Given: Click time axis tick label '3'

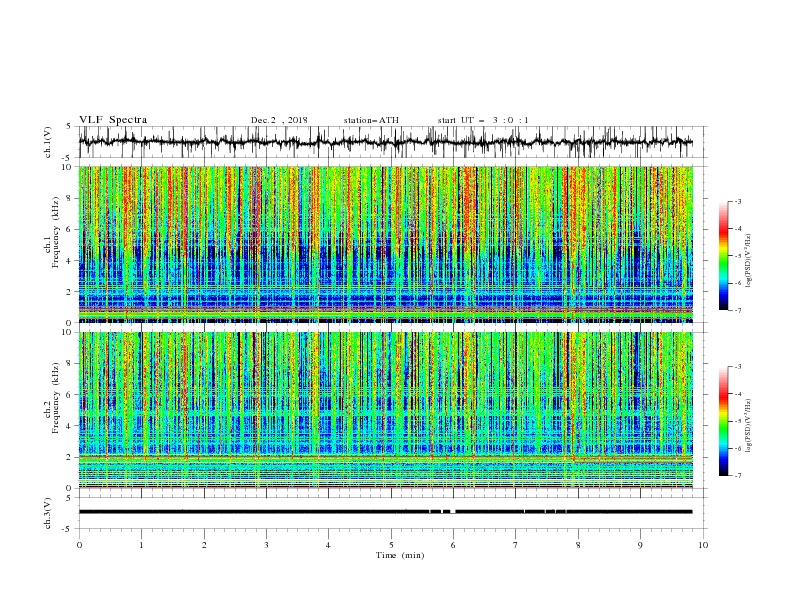Looking at the screenshot, I should [266, 545].
